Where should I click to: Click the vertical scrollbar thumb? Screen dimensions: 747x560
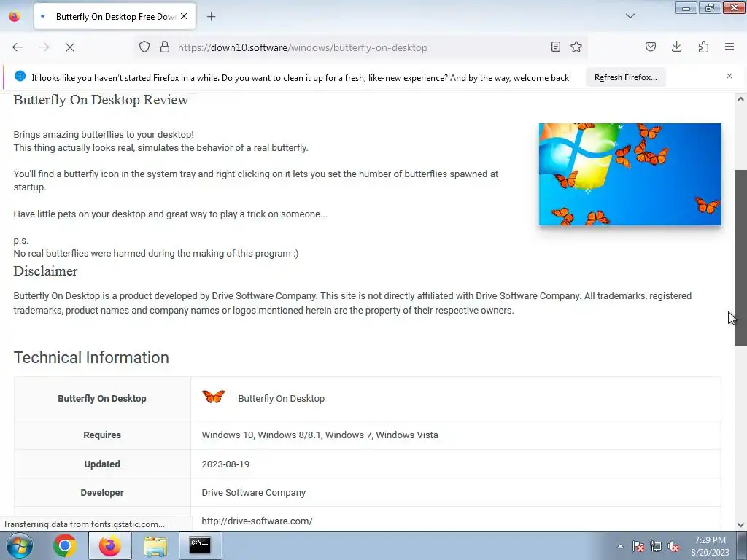(740, 258)
